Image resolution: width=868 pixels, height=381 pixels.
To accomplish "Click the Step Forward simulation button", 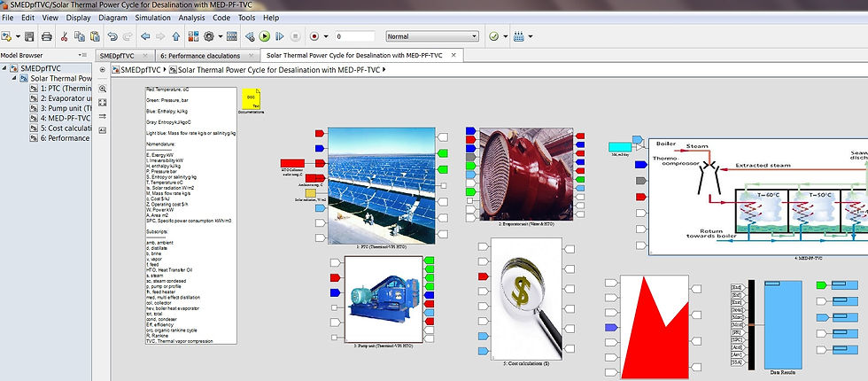I will point(280,36).
